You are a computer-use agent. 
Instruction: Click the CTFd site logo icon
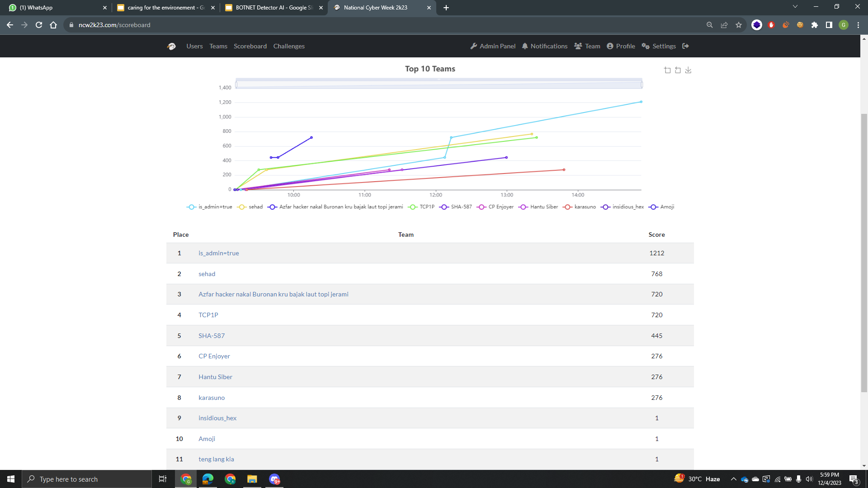(171, 46)
